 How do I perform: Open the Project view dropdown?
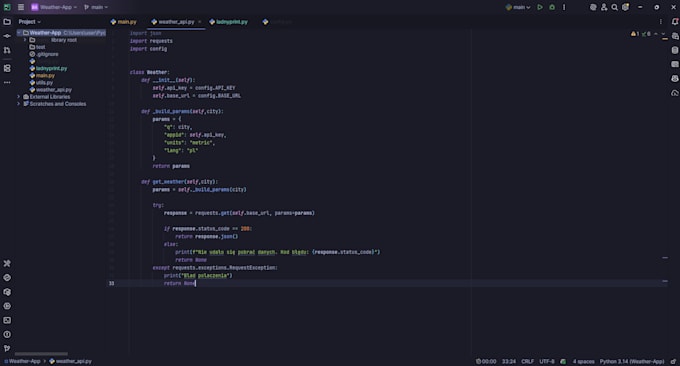coord(29,22)
